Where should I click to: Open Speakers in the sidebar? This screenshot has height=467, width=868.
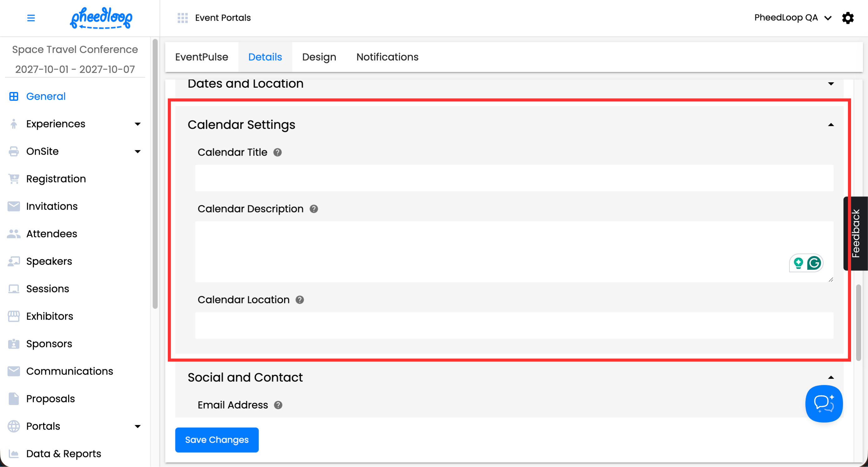tap(49, 261)
